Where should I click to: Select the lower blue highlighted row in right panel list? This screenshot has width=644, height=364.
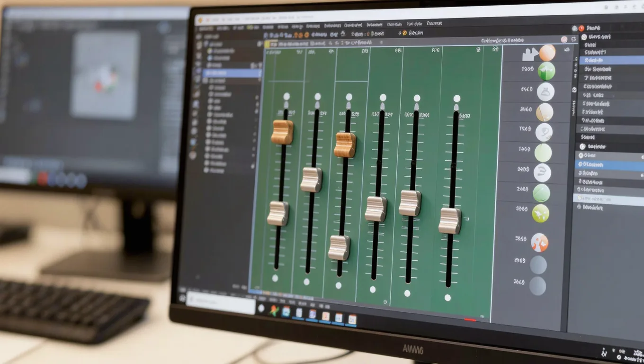click(x=609, y=165)
